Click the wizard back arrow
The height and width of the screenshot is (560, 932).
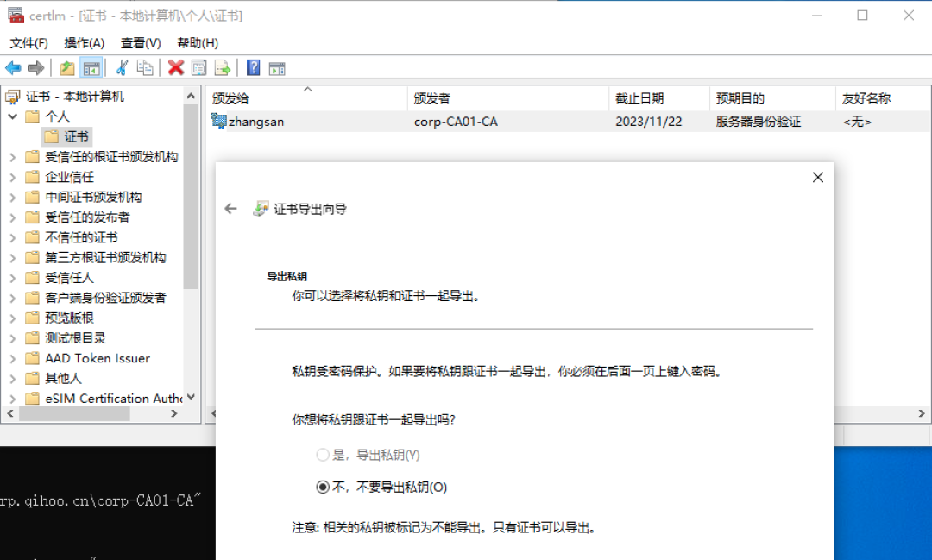click(x=230, y=209)
